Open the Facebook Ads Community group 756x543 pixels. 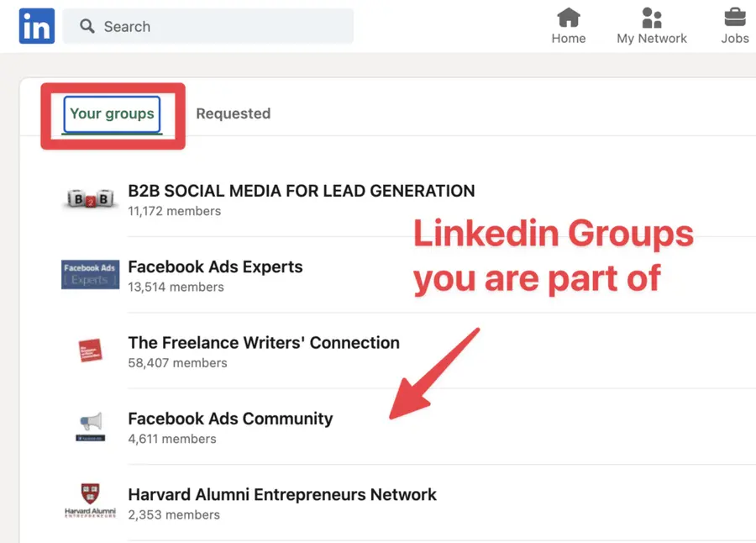[x=230, y=418]
